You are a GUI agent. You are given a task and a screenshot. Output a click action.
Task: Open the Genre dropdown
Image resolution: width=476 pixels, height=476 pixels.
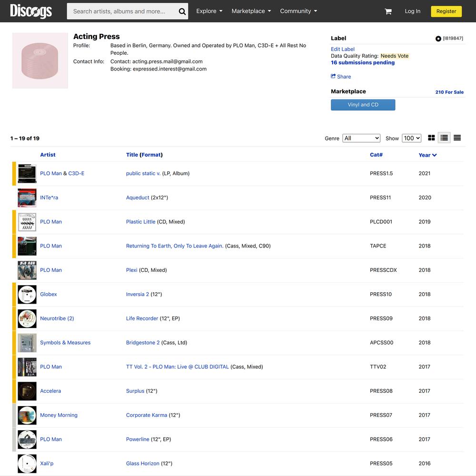[361, 138]
